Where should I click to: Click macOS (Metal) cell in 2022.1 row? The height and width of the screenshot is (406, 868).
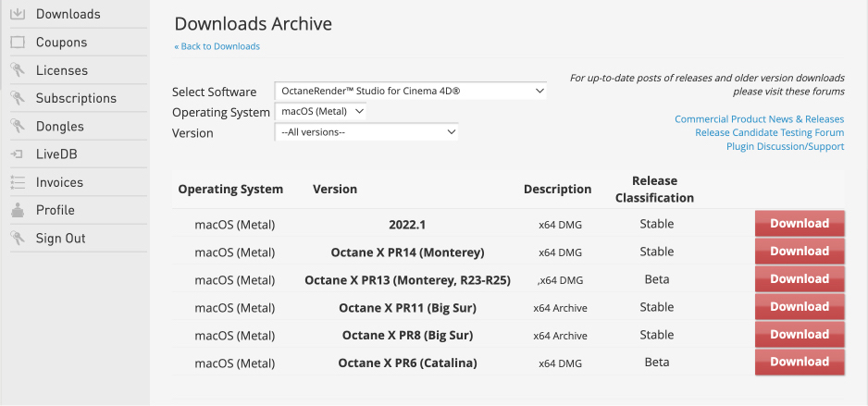[x=235, y=225]
